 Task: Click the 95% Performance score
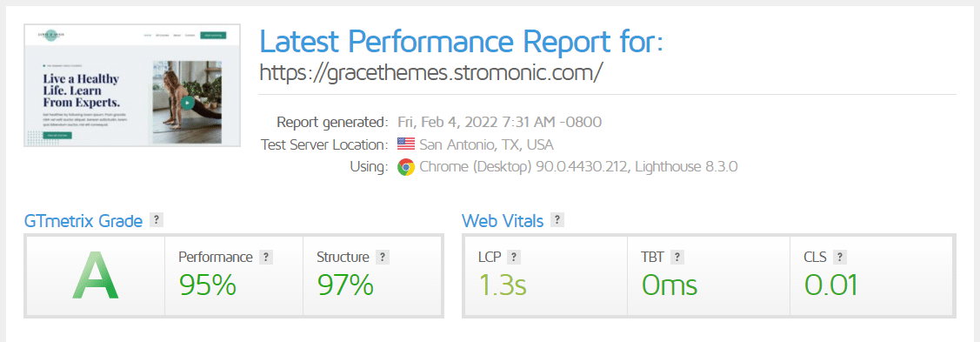tap(208, 285)
